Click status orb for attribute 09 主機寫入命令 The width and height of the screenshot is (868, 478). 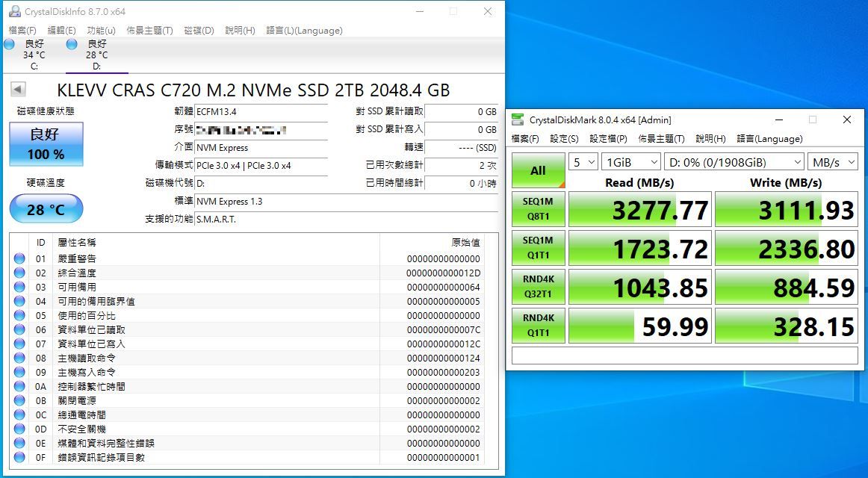click(19, 373)
